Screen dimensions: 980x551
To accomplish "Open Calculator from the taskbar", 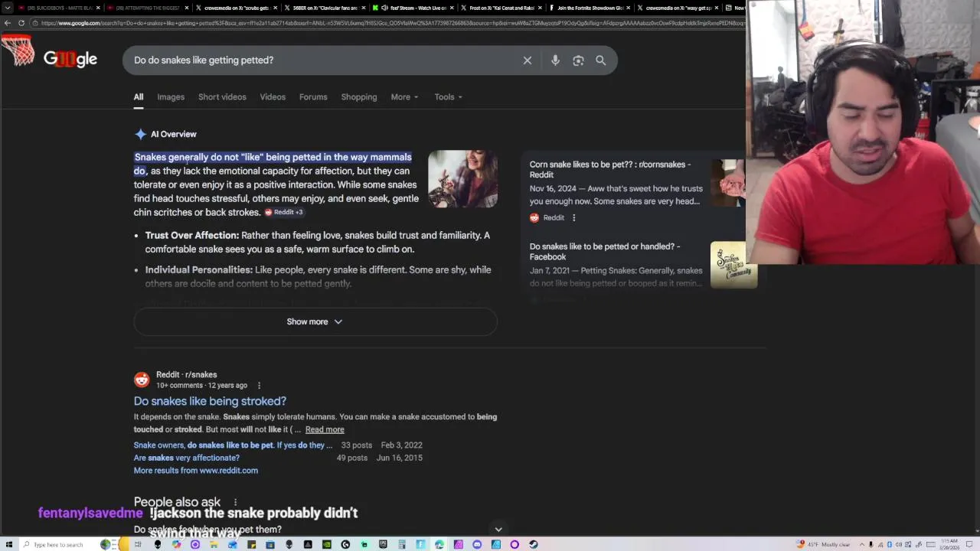I will (401, 544).
